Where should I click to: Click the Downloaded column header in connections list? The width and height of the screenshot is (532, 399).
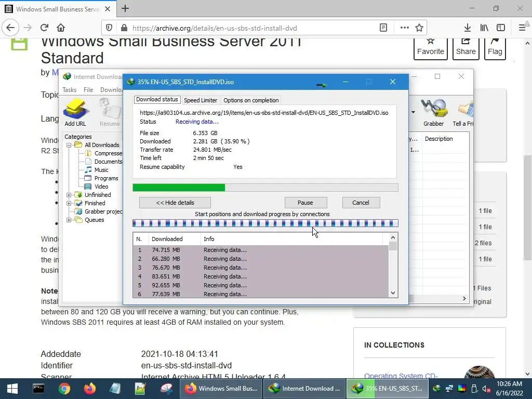tap(175, 239)
